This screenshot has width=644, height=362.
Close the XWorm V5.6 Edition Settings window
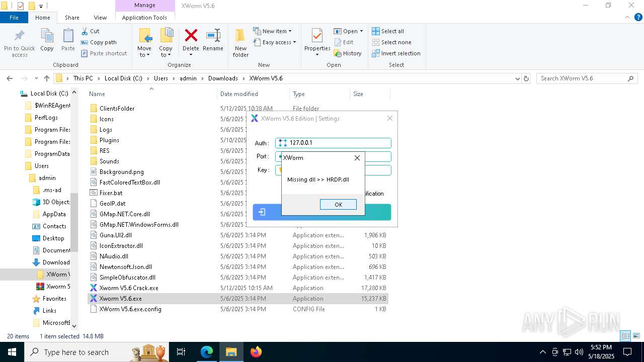coord(390,119)
